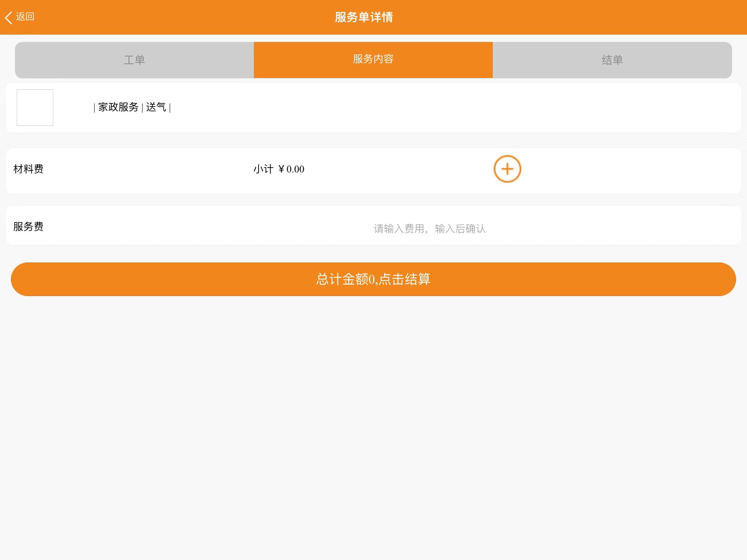Click the ¥0.00 amount value

coord(291,169)
